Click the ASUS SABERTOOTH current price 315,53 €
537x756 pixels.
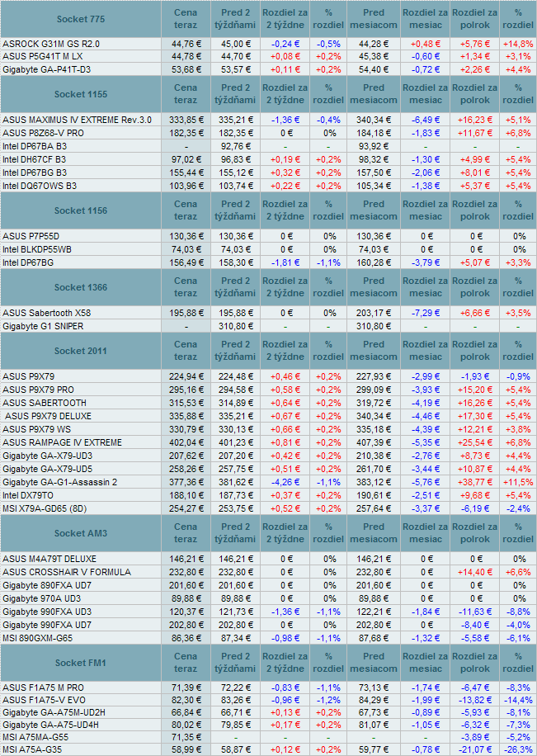[x=186, y=403]
